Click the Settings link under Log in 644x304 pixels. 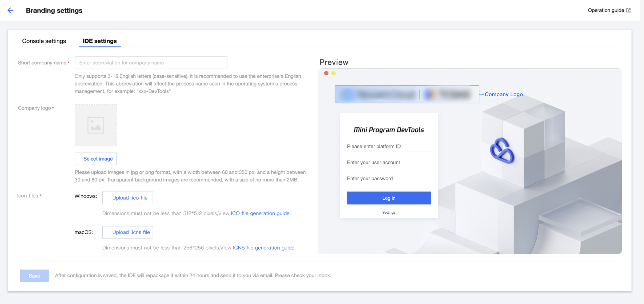(389, 213)
